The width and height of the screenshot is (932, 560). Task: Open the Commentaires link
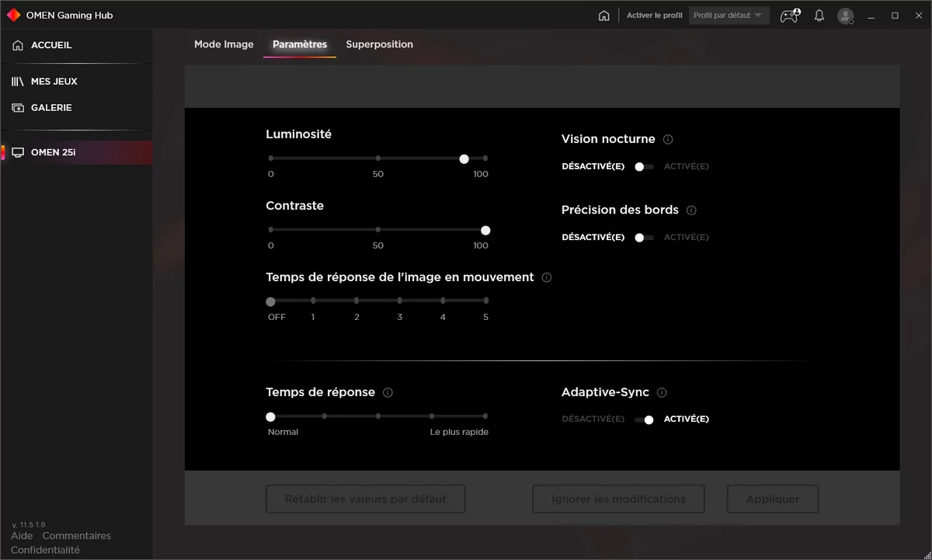(76, 536)
